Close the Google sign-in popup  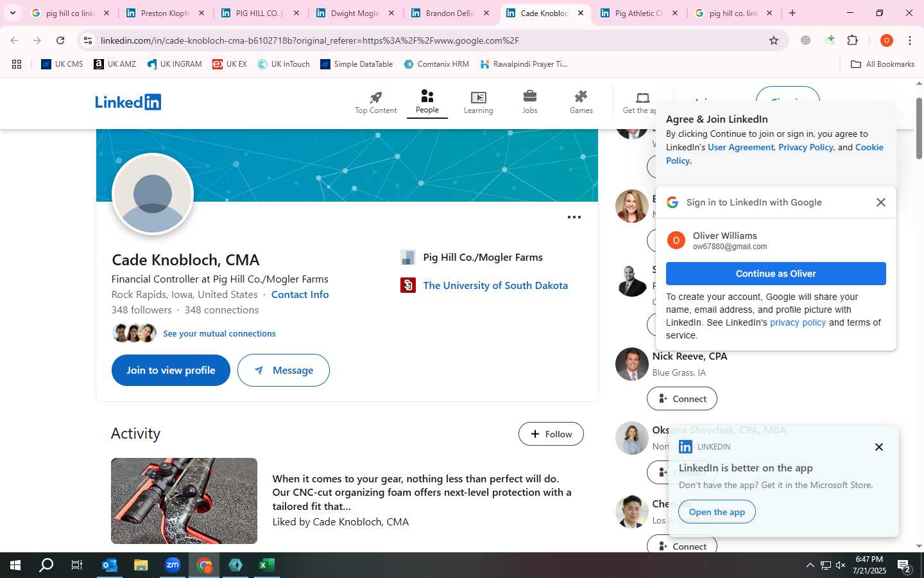coord(880,202)
